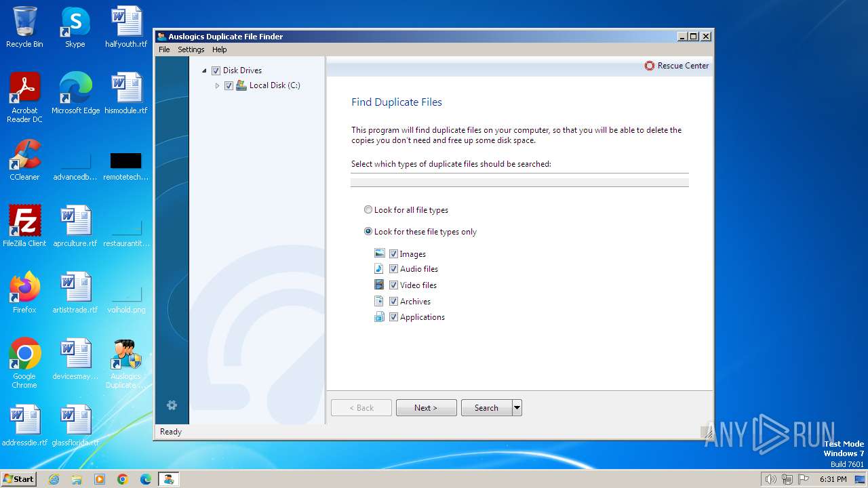Click the Rescue Center link text
The width and height of the screenshot is (868, 488).
point(683,66)
